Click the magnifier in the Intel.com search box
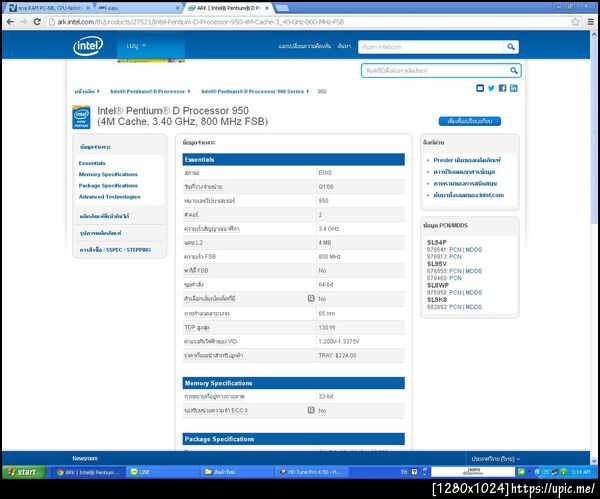The height and width of the screenshot is (499, 600). (x=511, y=47)
